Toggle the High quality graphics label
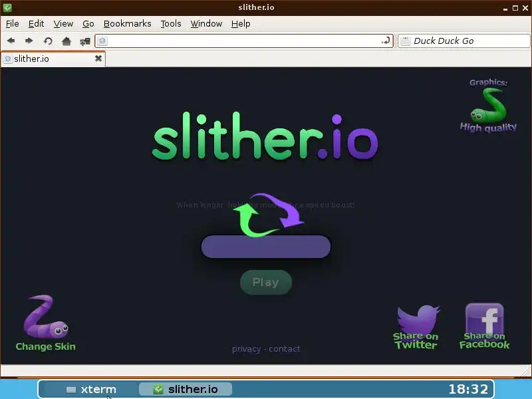The height and width of the screenshot is (399, 532). click(x=488, y=128)
